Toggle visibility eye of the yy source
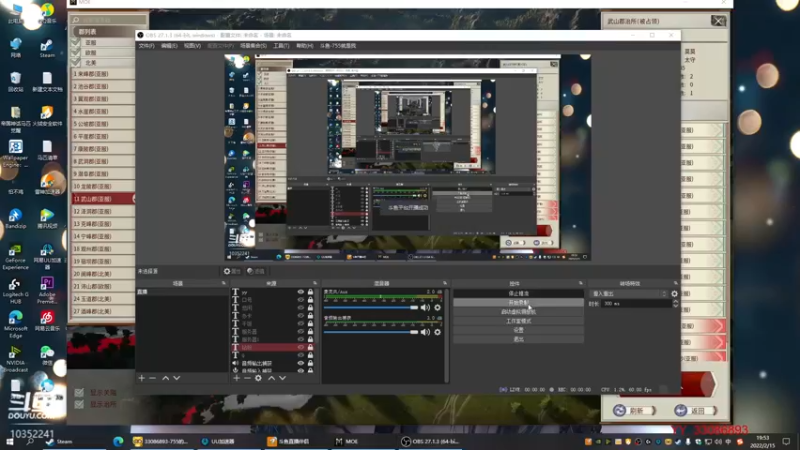 (301, 292)
